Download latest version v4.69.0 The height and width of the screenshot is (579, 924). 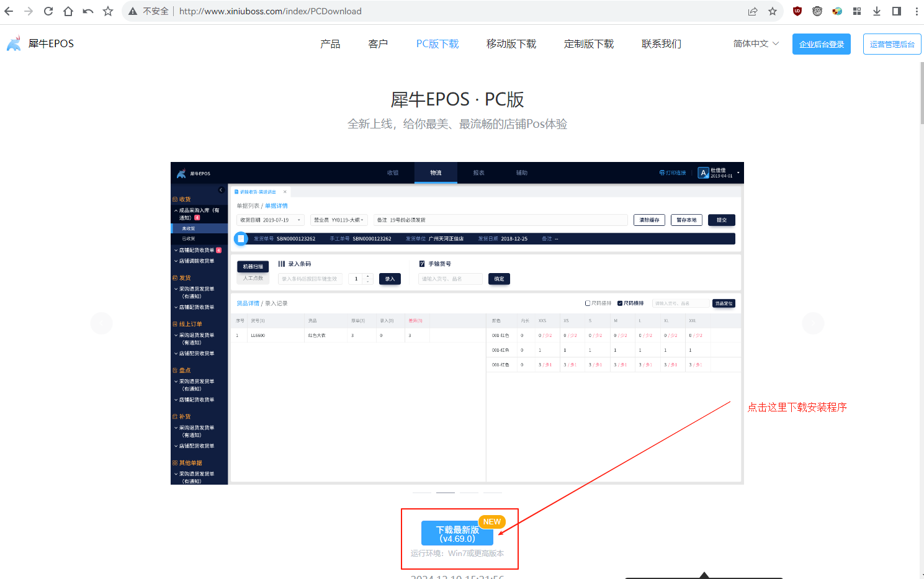[457, 534]
